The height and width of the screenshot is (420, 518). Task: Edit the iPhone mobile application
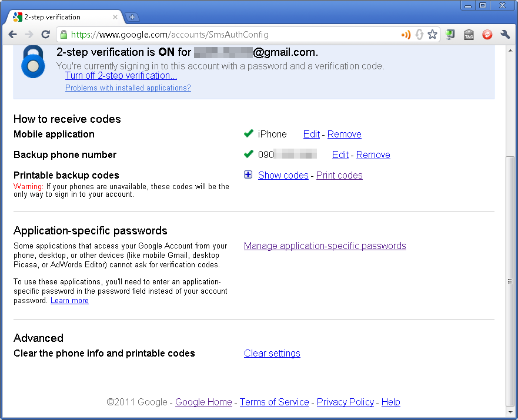311,135
